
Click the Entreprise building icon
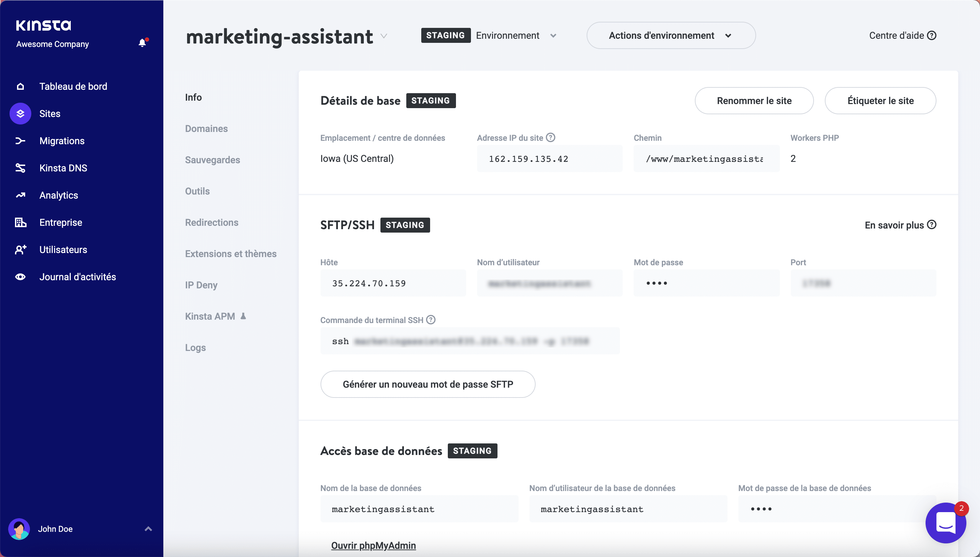pos(20,222)
